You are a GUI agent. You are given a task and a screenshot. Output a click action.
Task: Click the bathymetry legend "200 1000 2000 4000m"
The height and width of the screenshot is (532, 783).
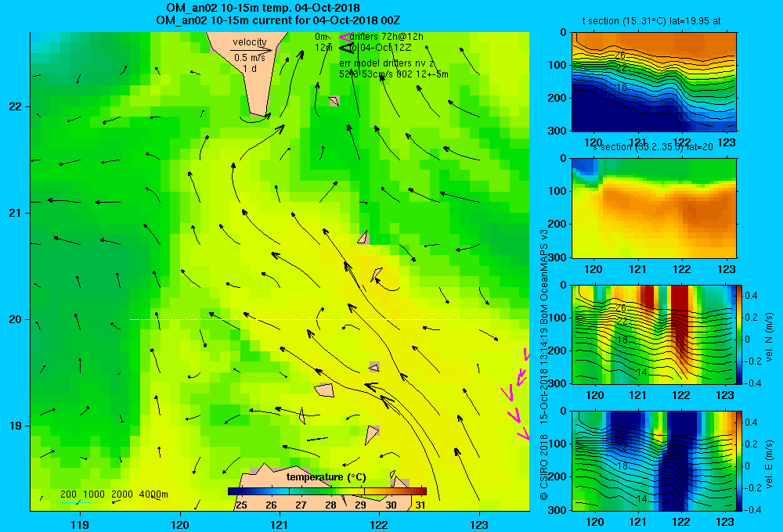(x=114, y=494)
